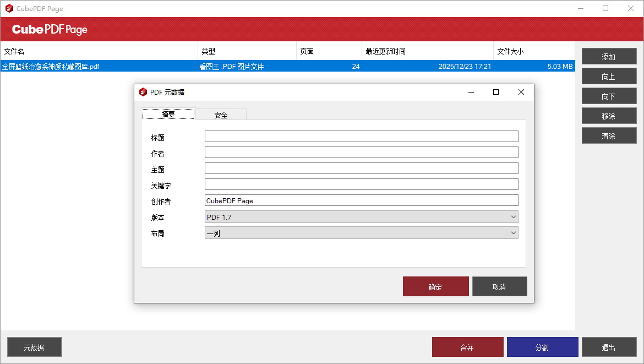Click 退出 to quit the app
Image resolution: width=644 pixels, height=364 pixels.
tap(609, 347)
